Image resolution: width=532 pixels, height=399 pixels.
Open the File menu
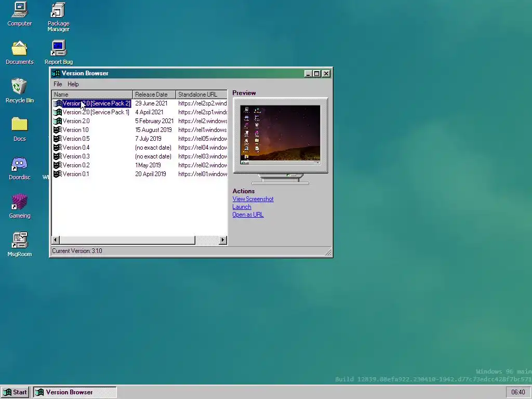coord(58,84)
